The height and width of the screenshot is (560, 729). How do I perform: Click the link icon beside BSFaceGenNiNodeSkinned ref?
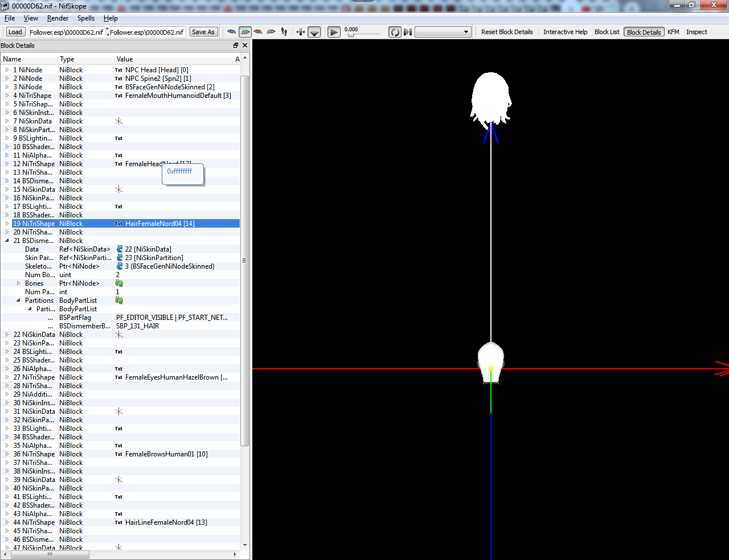click(120, 266)
